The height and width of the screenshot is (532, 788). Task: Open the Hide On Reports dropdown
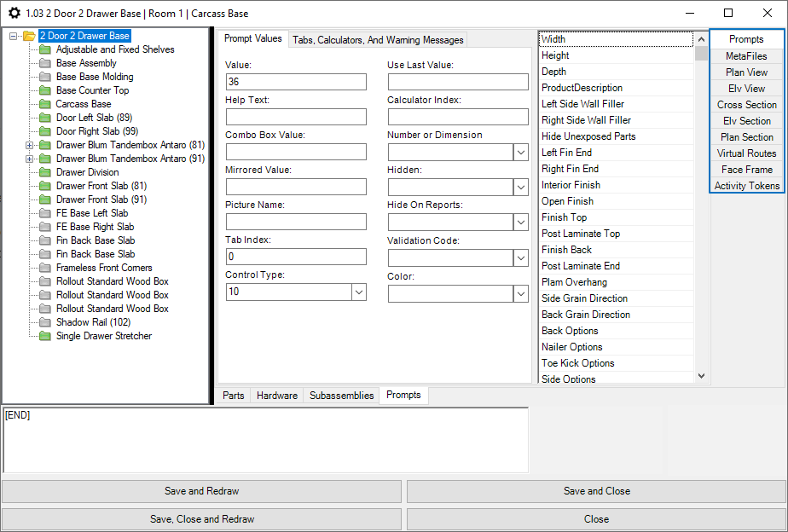pyautogui.click(x=520, y=222)
